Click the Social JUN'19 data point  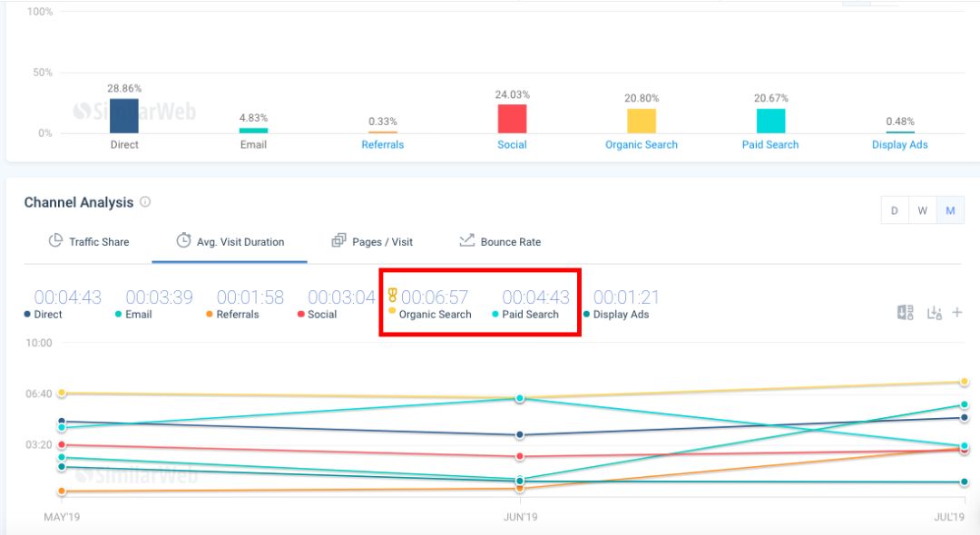(520, 456)
